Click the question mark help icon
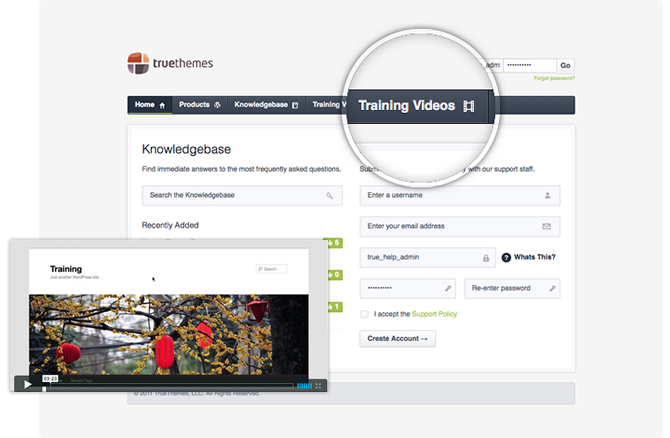This screenshot has height=438, width=670. [506, 257]
